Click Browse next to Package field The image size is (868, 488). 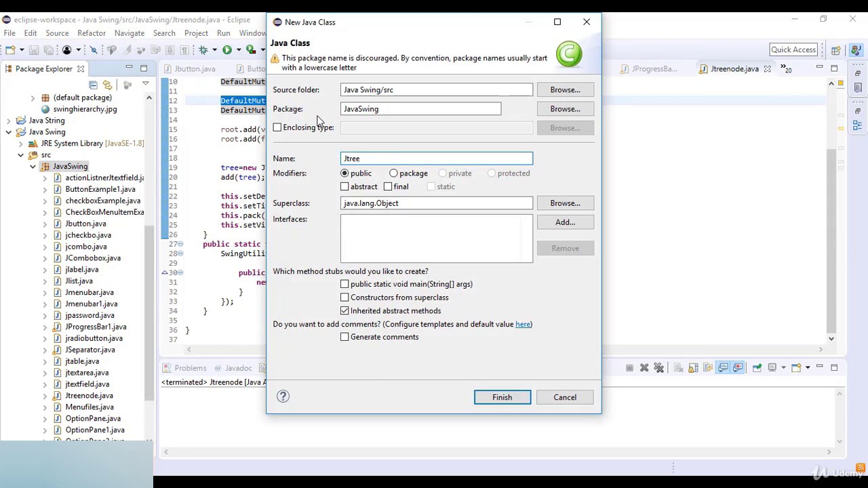pyautogui.click(x=565, y=108)
